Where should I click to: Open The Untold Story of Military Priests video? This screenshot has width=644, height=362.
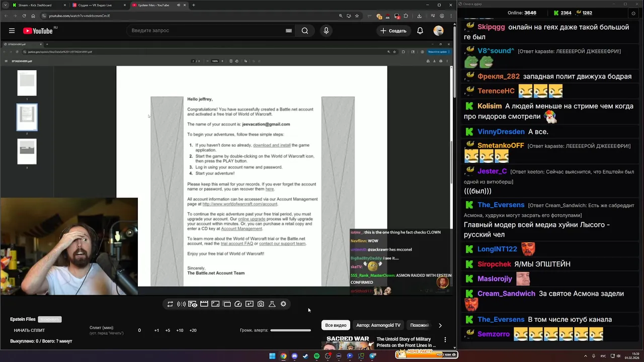coord(406,342)
